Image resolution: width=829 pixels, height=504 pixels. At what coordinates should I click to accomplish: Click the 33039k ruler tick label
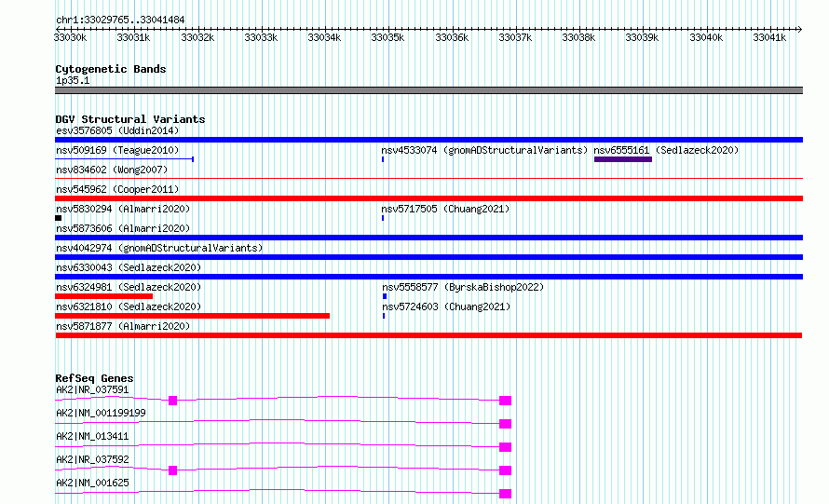pyautogui.click(x=642, y=37)
